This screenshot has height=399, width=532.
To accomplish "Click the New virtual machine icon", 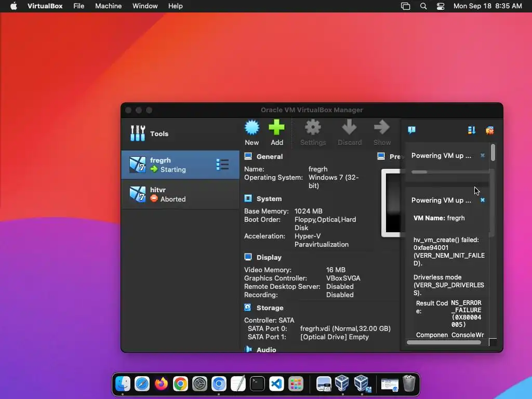I will 252,128.
